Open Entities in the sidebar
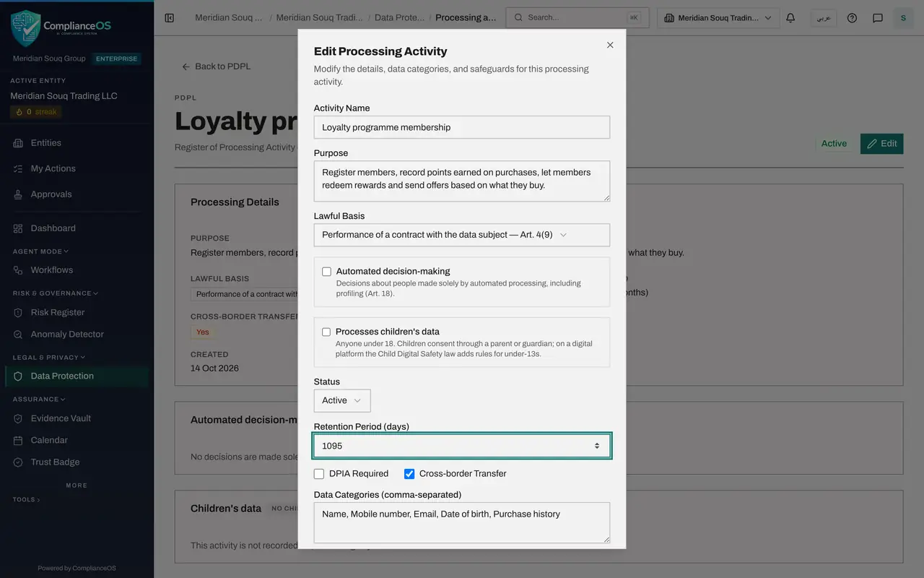 coord(77,143)
